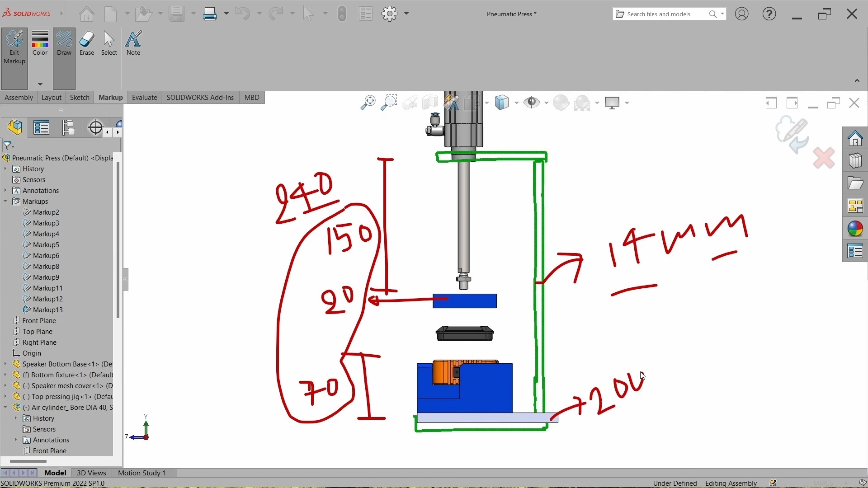Select Markup13 in tree
This screenshot has height=488, width=868.
pos(47,310)
